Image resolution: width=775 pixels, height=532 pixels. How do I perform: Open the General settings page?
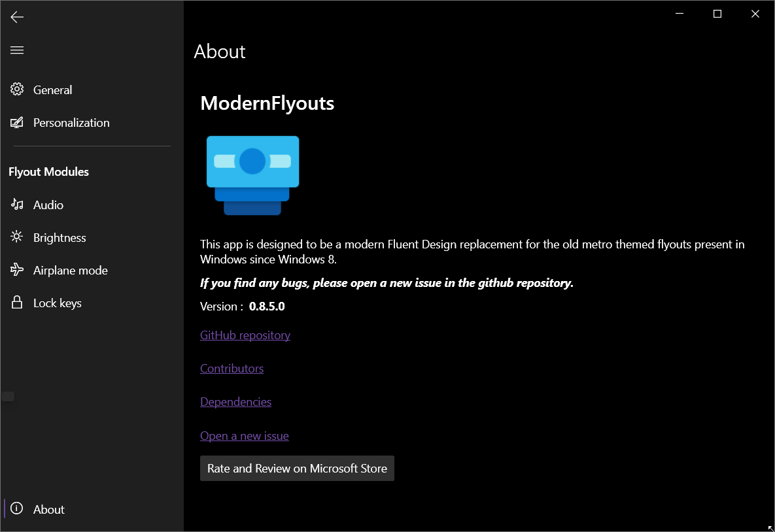[x=92, y=90]
